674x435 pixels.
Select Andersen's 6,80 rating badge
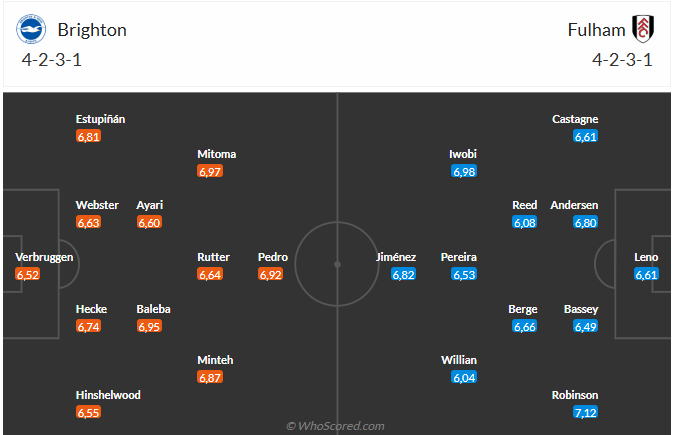[585, 223]
